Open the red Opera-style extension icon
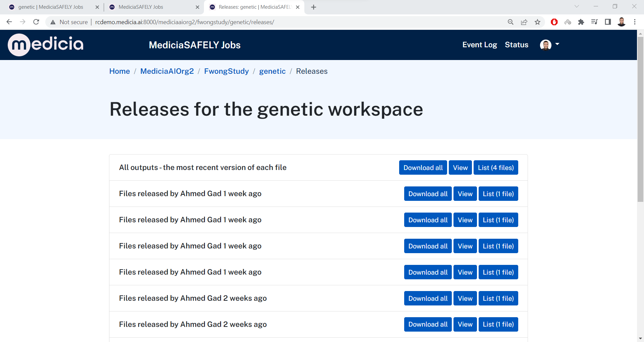This screenshot has height=342, width=644. [554, 22]
